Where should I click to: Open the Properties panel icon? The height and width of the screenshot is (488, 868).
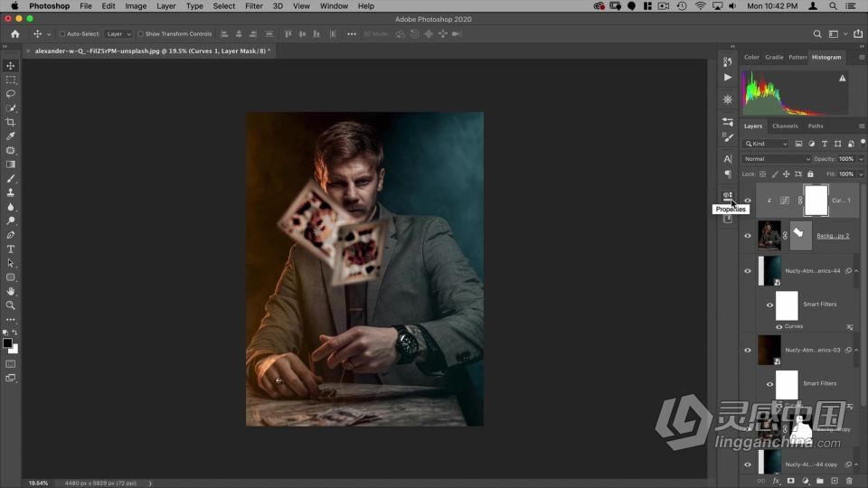pyautogui.click(x=727, y=196)
